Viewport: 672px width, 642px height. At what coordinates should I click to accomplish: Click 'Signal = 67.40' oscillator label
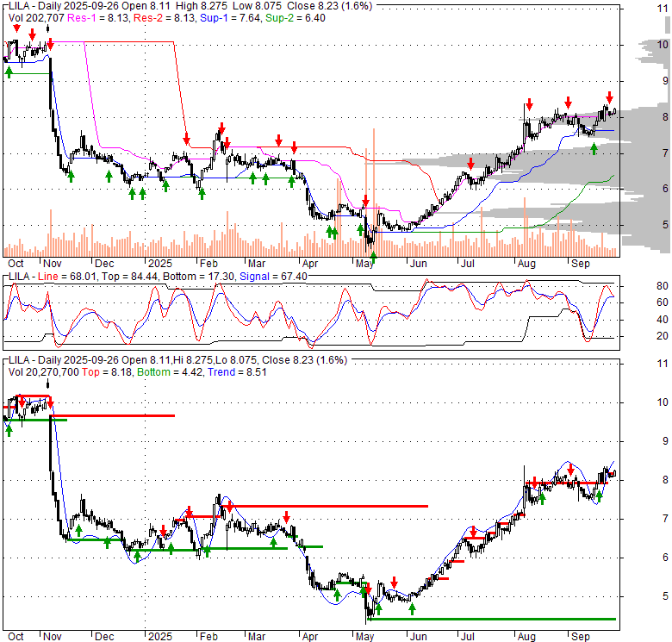pos(273,277)
